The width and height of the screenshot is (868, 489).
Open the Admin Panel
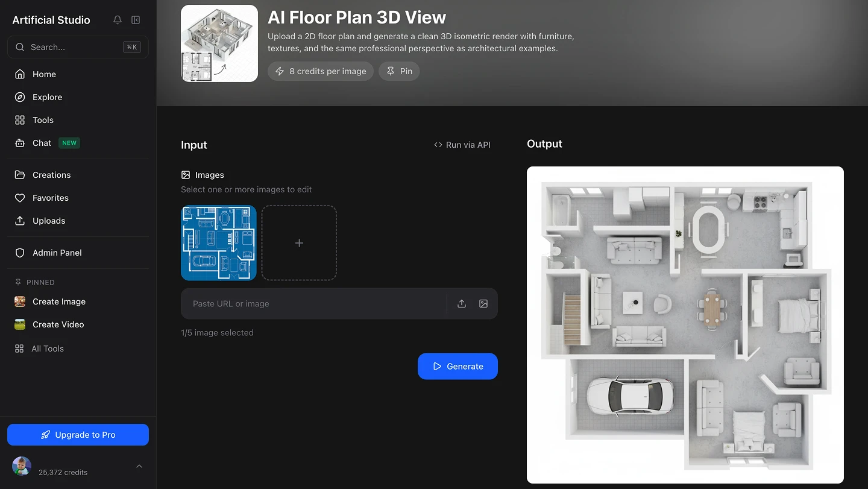(57, 253)
